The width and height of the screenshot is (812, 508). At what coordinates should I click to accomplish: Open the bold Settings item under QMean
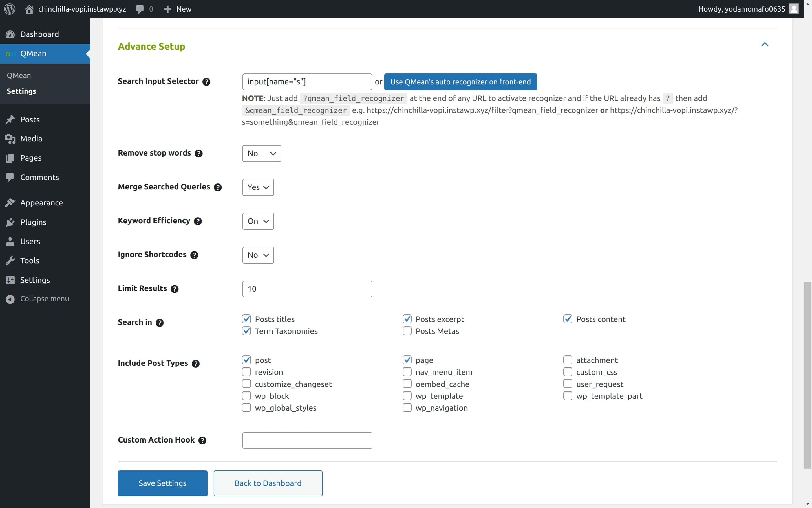[21, 91]
